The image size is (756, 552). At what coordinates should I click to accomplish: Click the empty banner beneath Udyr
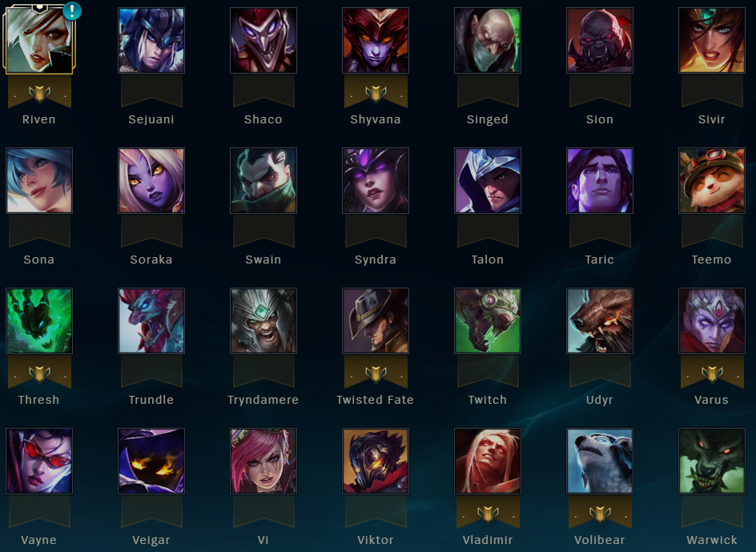point(600,371)
